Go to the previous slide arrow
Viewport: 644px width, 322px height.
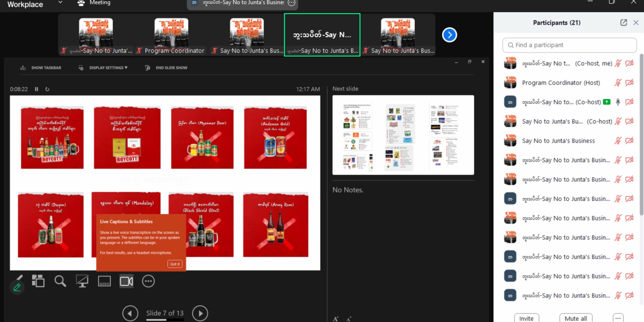coord(130,313)
